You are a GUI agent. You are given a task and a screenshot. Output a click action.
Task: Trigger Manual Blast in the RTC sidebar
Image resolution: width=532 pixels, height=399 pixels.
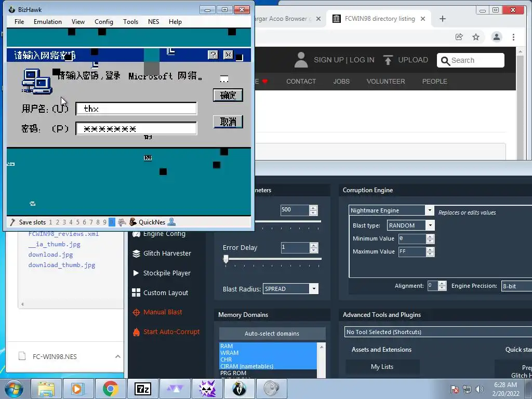(x=157, y=312)
